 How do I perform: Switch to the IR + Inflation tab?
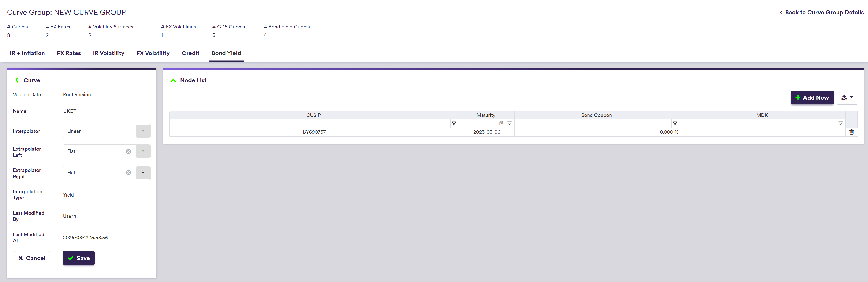click(x=27, y=53)
